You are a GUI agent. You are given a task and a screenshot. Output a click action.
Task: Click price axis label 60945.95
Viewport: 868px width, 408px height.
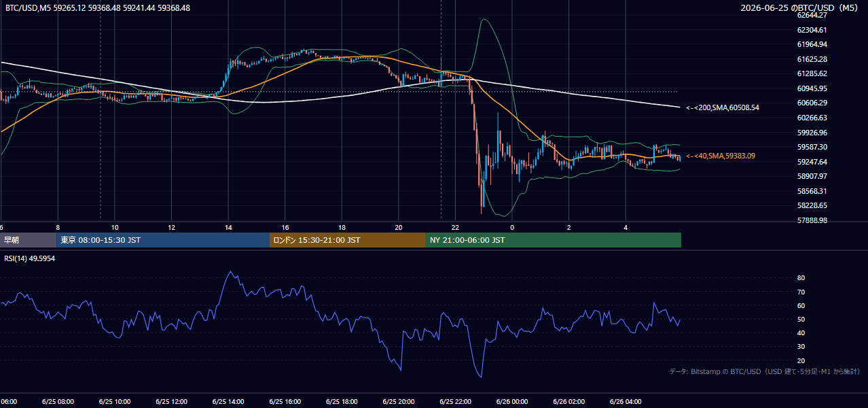tap(812, 88)
